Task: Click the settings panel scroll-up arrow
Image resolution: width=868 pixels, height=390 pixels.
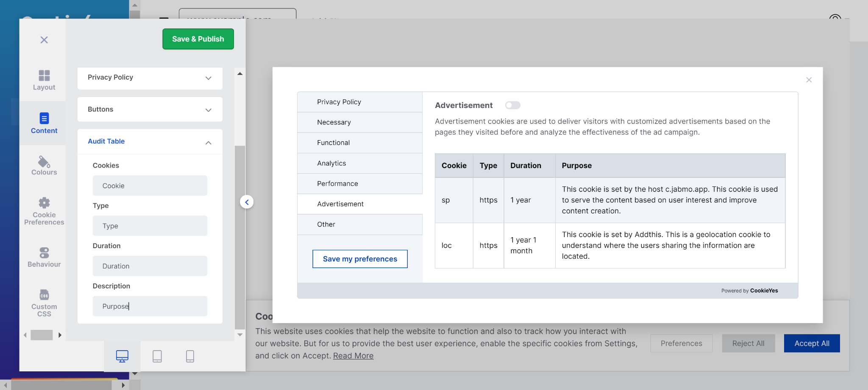Action: (x=240, y=74)
